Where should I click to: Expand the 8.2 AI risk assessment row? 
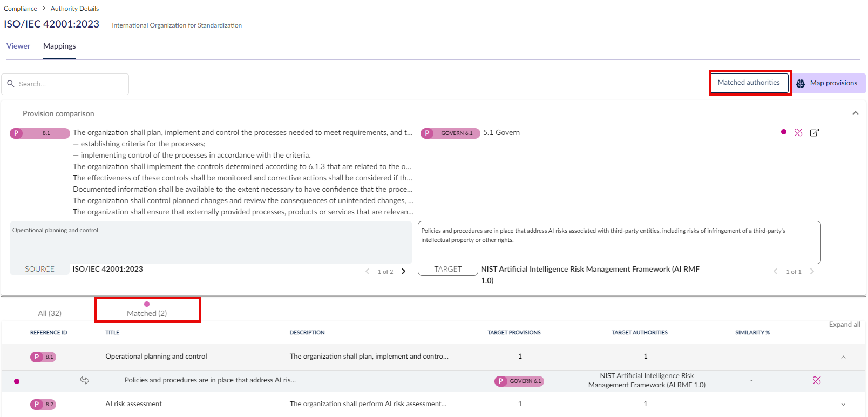click(x=843, y=404)
